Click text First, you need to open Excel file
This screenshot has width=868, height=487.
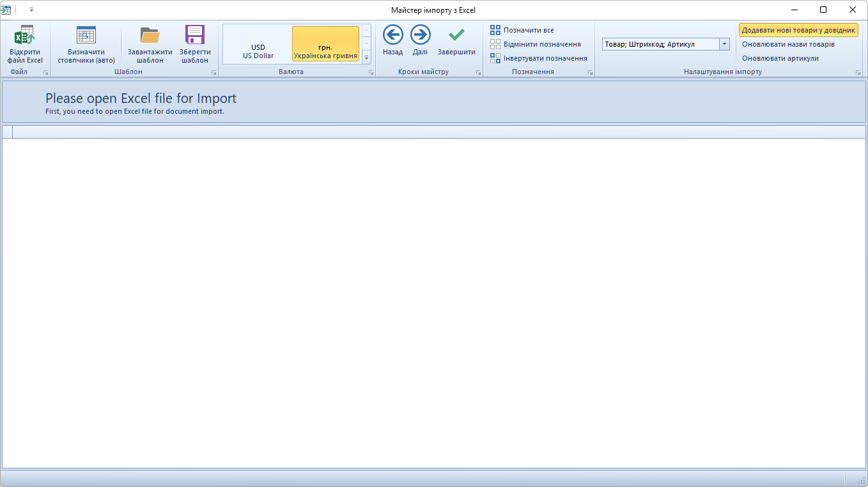click(135, 111)
